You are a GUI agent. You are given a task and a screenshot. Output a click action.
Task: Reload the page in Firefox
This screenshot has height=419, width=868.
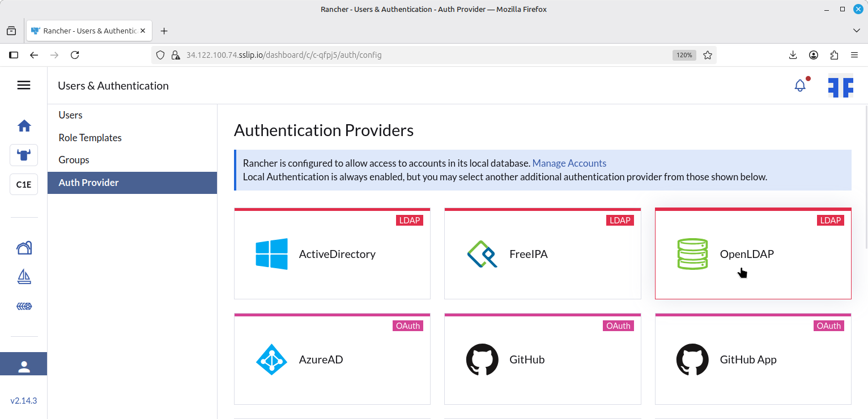click(x=75, y=55)
